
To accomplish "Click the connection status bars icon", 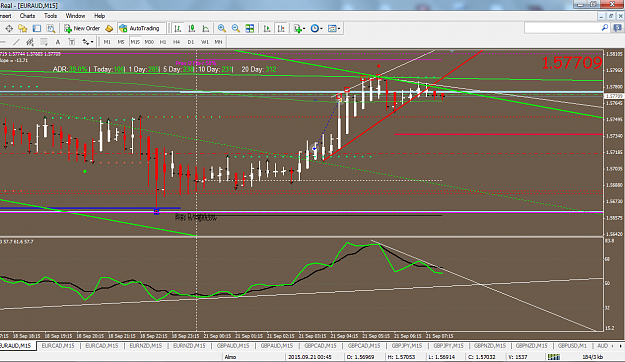I will pos(554,357).
